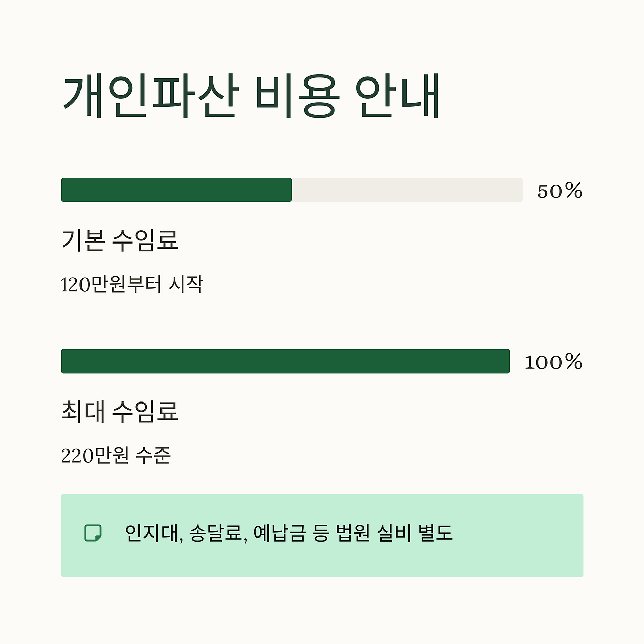Click the fully filled 100% progress bar

285,361
